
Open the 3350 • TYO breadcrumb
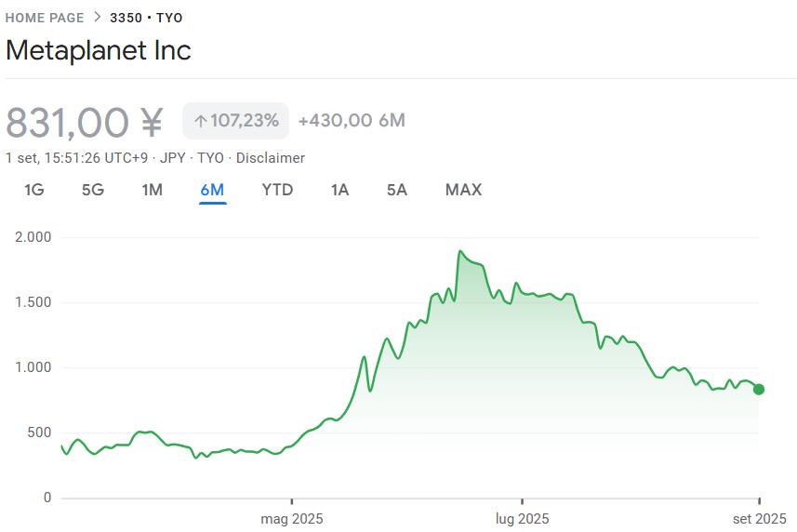146,18
